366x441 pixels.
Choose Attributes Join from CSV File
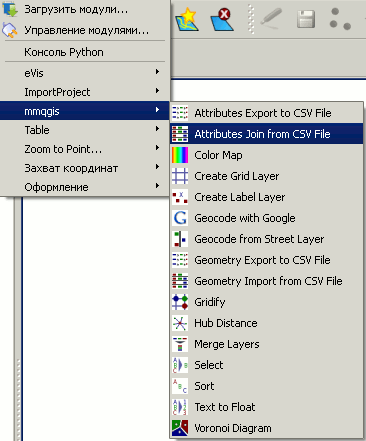click(267, 134)
